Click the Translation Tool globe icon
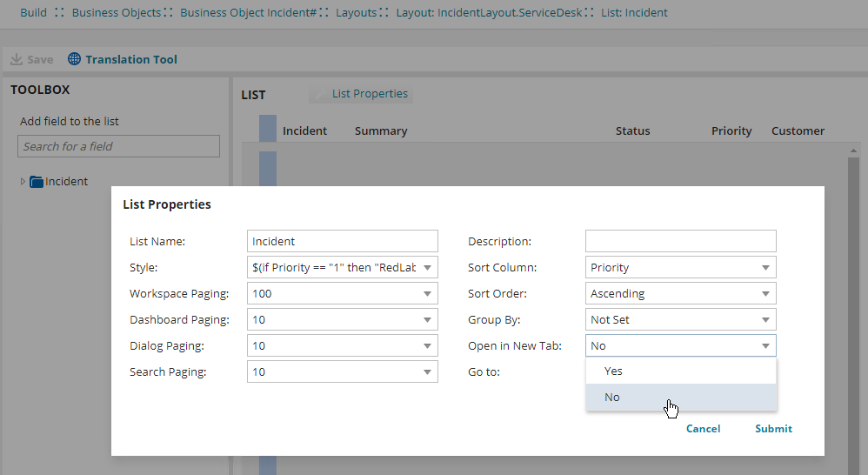 tap(74, 60)
